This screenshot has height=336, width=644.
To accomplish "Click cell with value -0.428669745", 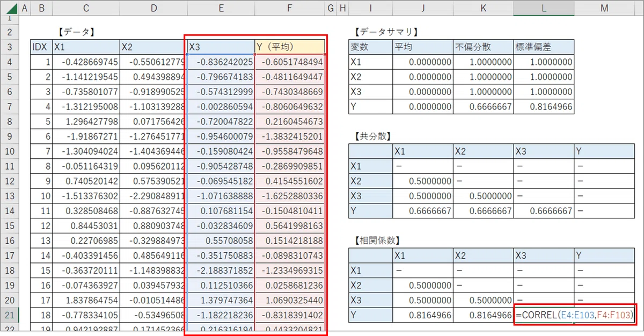I will click(x=86, y=62).
